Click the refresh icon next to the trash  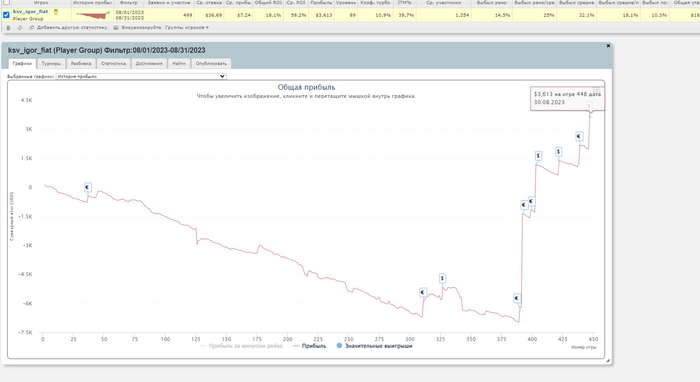click(20, 28)
